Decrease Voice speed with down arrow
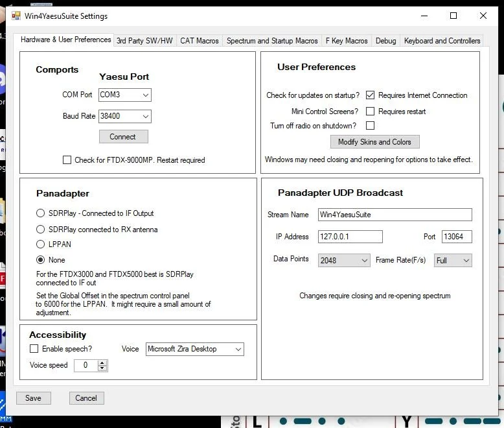 coord(102,368)
